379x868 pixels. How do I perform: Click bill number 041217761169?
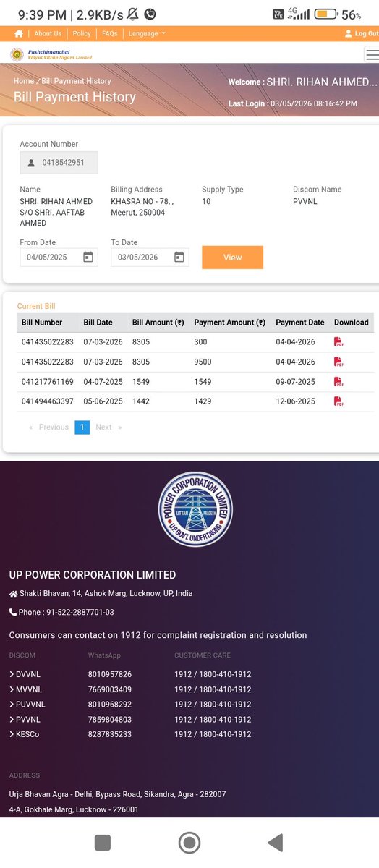click(47, 382)
